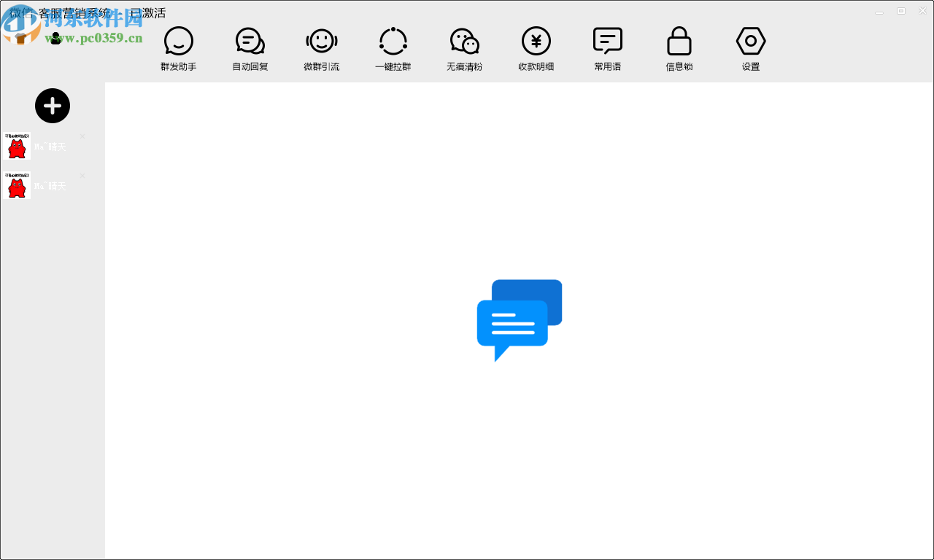Remove the first Ma~晴天 account via its X
The image size is (934, 560).
[x=82, y=136]
